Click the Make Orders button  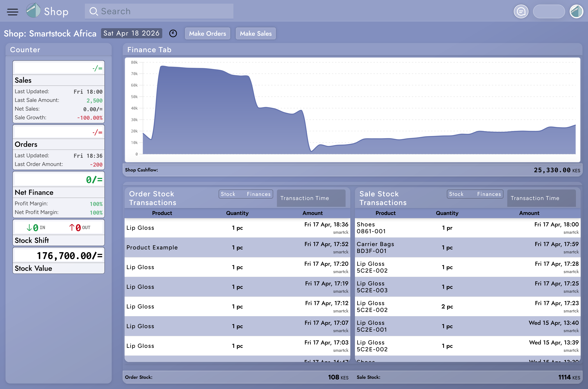(207, 34)
